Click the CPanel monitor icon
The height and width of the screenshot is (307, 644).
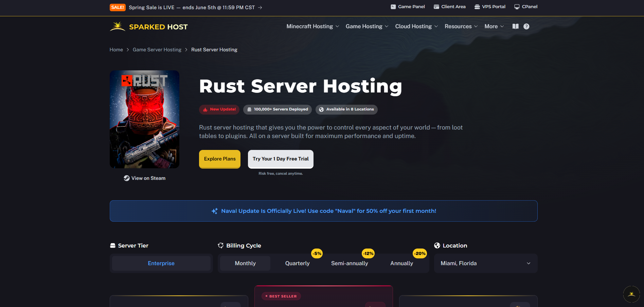click(x=517, y=7)
